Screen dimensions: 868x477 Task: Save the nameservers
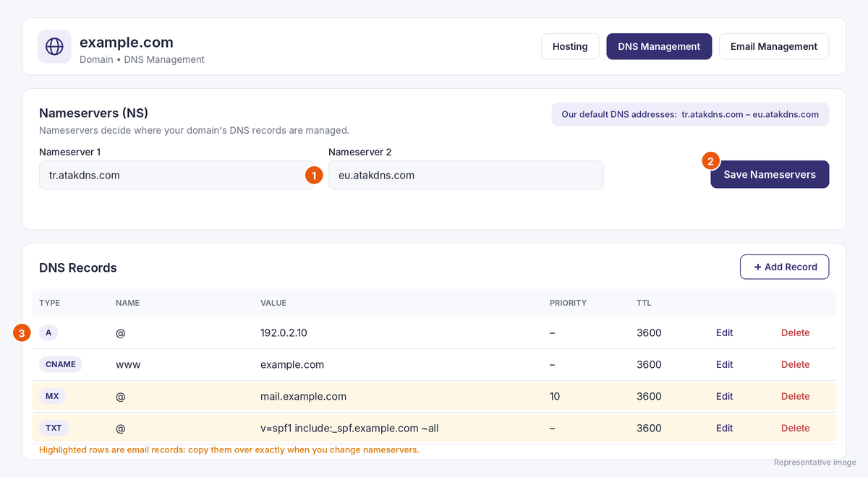(770, 174)
